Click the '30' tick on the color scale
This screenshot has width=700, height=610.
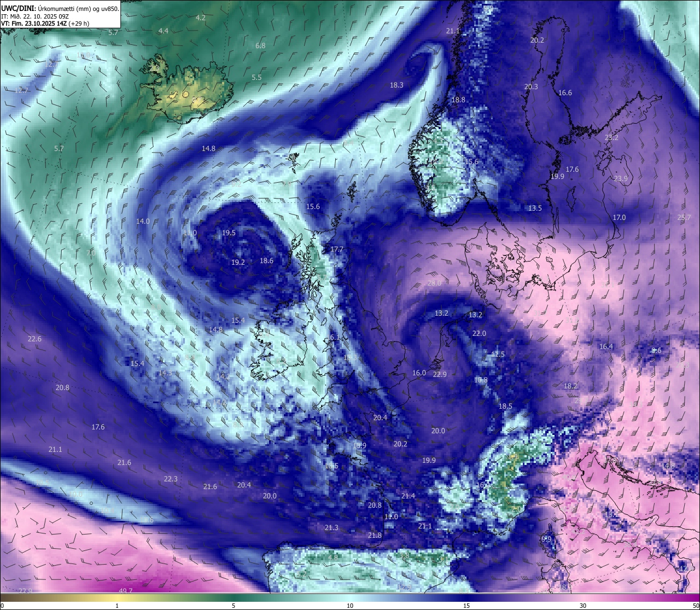tap(583, 606)
